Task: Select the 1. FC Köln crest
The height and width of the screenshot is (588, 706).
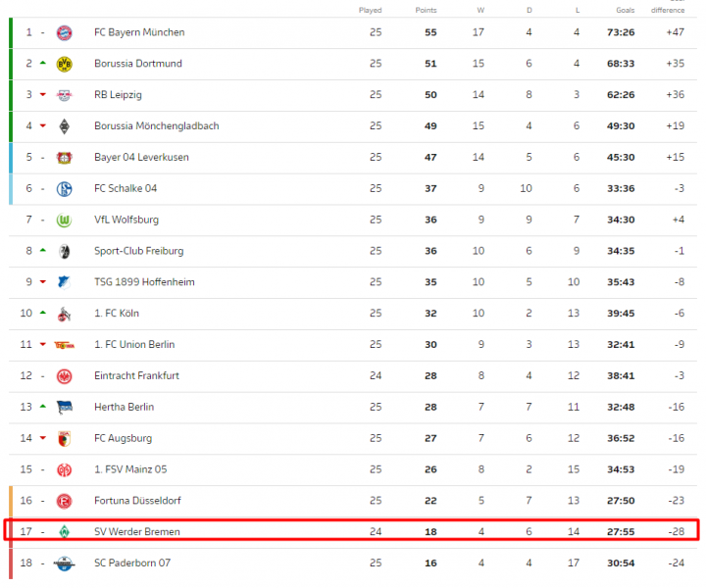Action: pyautogui.click(x=65, y=314)
